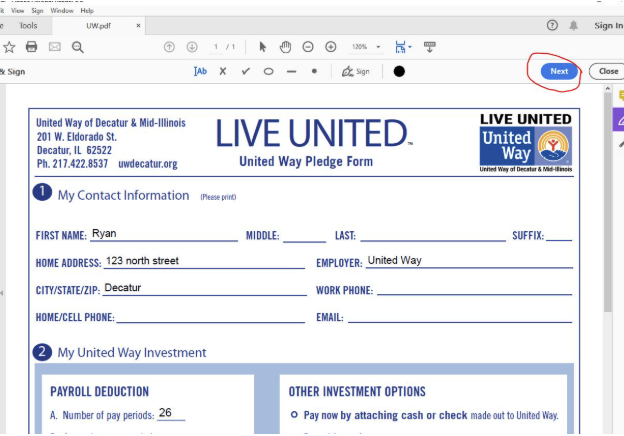Open the black color swatch picker
624x436 pixels.
coord(399,71)
